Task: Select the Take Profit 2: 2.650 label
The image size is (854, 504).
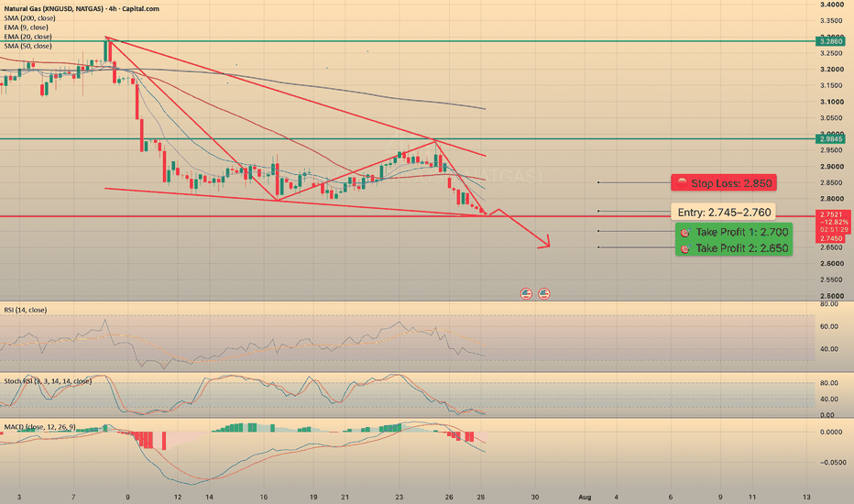Action: (x=734, y=248)
